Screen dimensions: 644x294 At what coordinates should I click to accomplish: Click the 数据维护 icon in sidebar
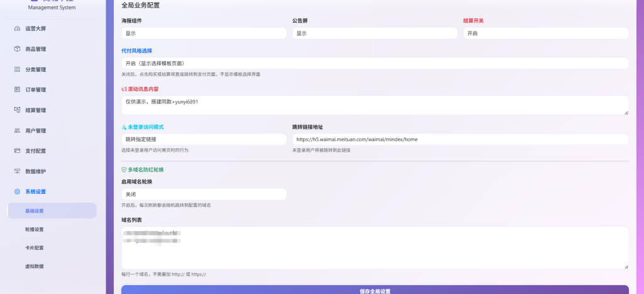[17, 171]
